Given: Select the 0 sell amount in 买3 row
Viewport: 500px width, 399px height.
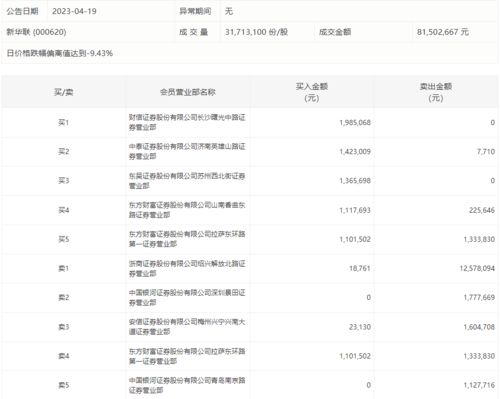Looking at the screenshot, I should pos(492,181).
